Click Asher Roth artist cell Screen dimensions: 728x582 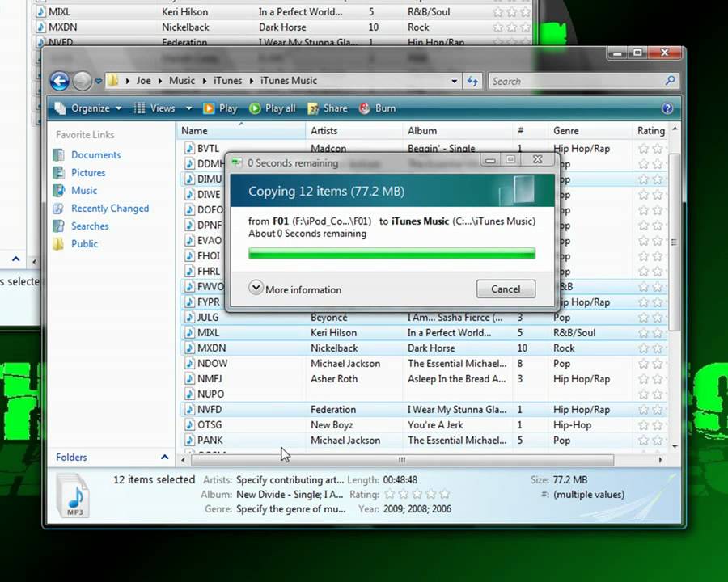coord(334,379)
